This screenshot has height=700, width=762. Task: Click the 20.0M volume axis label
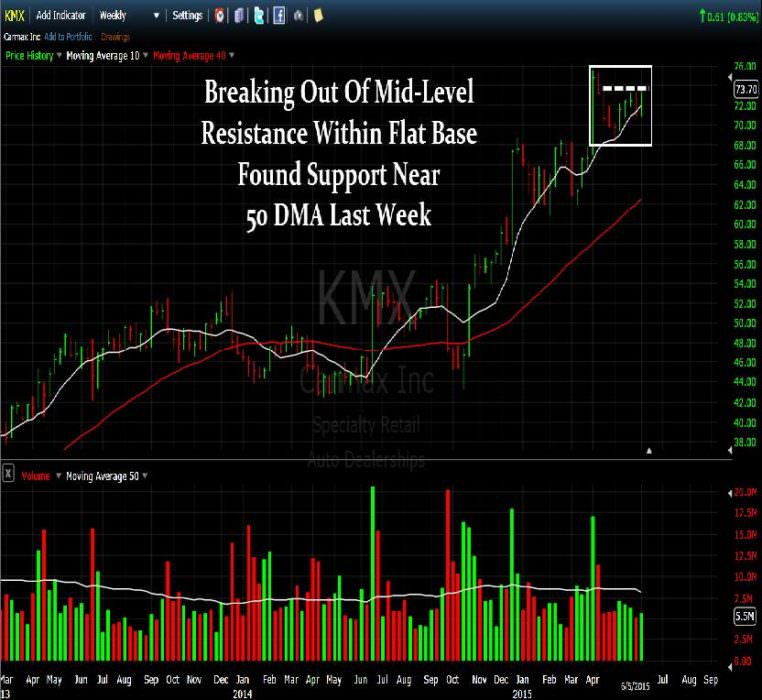745,492
